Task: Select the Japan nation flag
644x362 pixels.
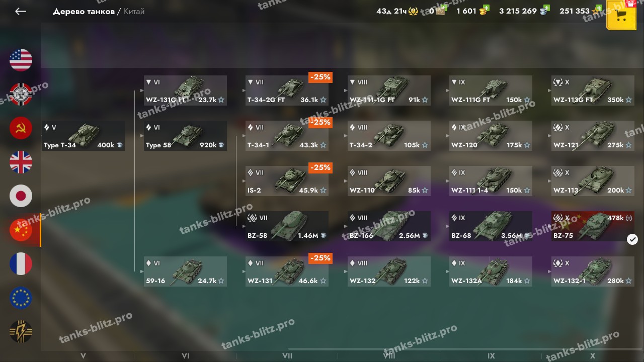Action: tap(21, 196)
